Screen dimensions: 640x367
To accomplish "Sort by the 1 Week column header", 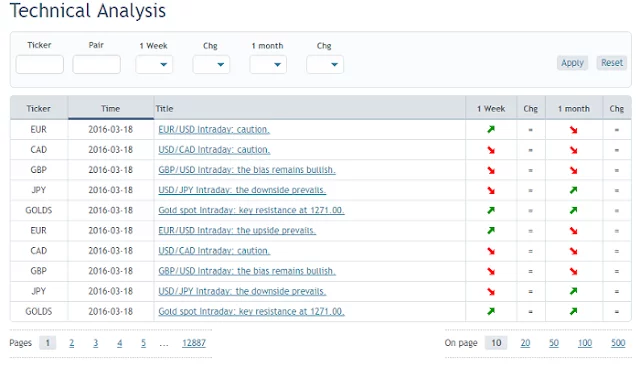I will 491,109.
